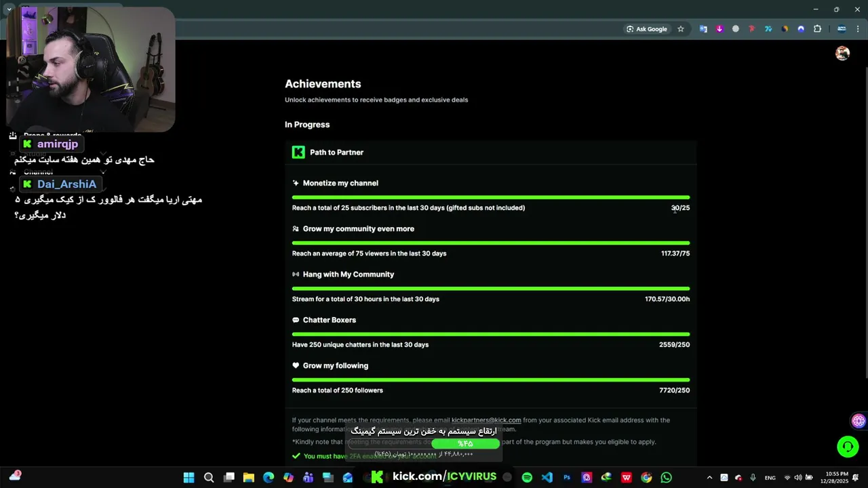Open File Explorer from the taskbar
Image resolution: width=868 pixels, height=488 pixels.
tap(249, 477)
